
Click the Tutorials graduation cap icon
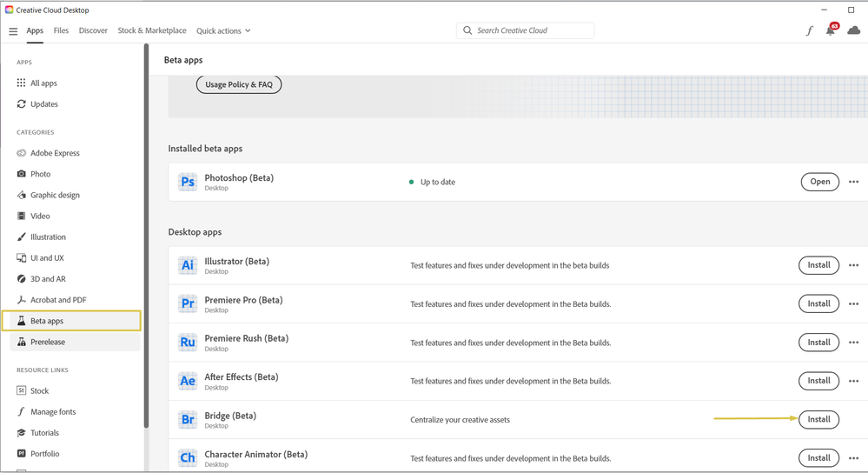pyautogui.click(x=21, y=432)
